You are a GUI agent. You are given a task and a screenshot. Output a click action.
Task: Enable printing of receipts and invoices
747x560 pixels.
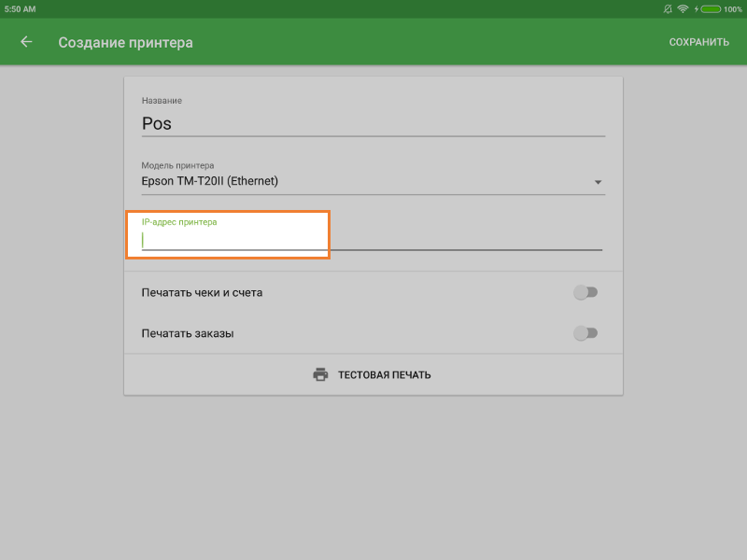(586, 292)
